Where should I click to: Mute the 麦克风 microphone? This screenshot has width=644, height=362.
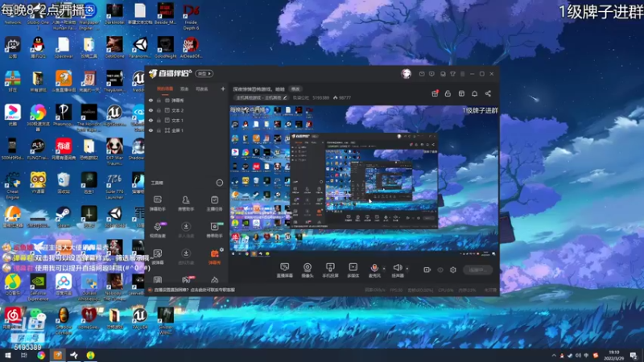[x=374, y=270]
